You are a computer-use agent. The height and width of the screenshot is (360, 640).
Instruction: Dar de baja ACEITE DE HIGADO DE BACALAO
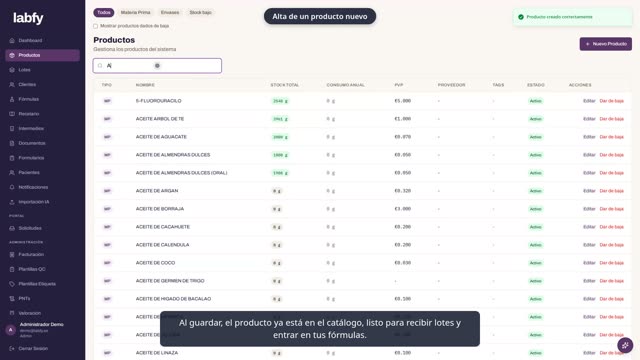point(611,299)
